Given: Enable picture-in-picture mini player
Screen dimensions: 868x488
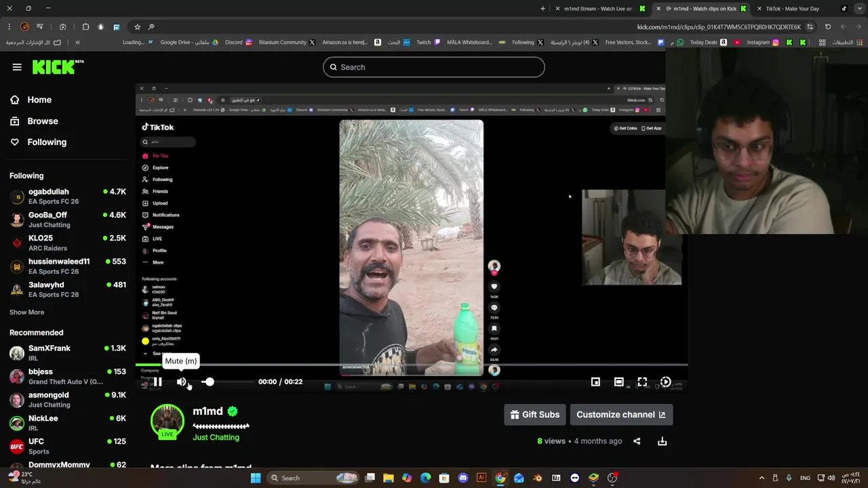Looking at the screenshot, I should (x=595, y=382).
